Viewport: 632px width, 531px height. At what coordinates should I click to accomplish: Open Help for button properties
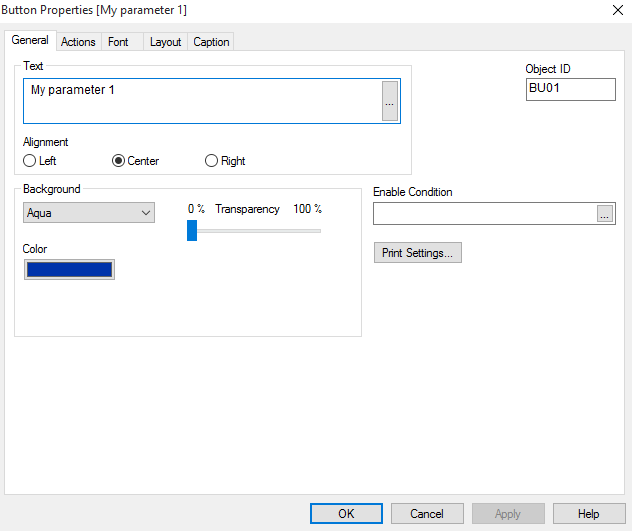click(x=589, y=514)
